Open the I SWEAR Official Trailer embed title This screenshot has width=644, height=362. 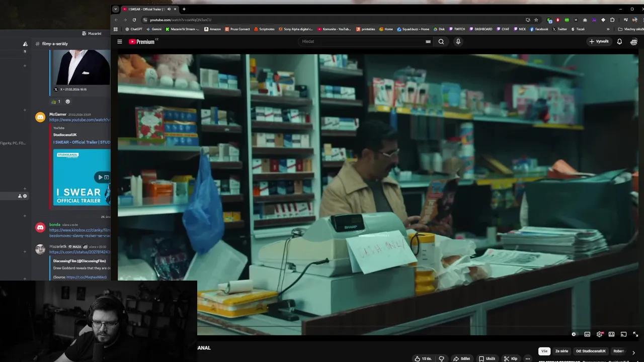click(x=82, y=142)
